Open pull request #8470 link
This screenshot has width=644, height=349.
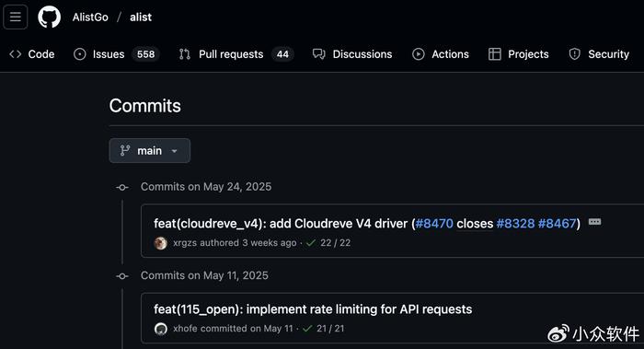click(x=434, y=224)
